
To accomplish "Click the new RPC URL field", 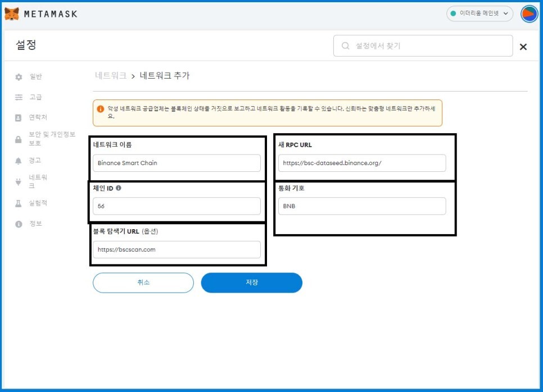I will pyautogui.click(x=362, y=163).
